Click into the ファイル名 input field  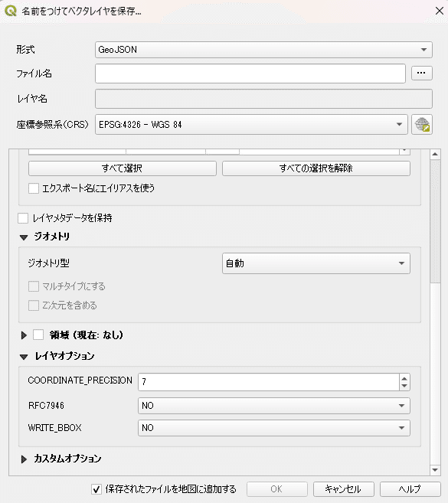250,73
